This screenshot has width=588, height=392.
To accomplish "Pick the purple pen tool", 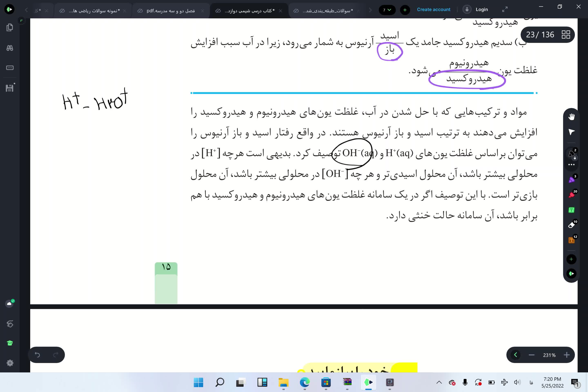I will coord(571,180).
